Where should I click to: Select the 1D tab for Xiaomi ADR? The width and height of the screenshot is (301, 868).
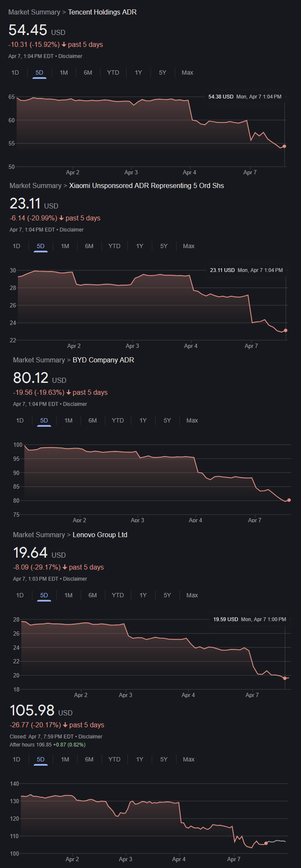[17, 246]
